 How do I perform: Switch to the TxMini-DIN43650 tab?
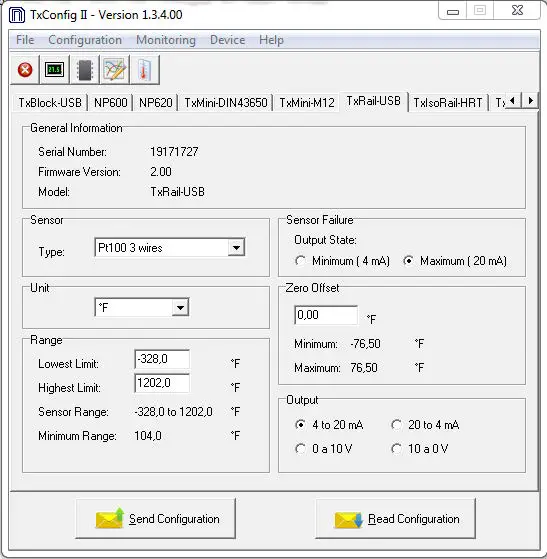pos(226,103)
